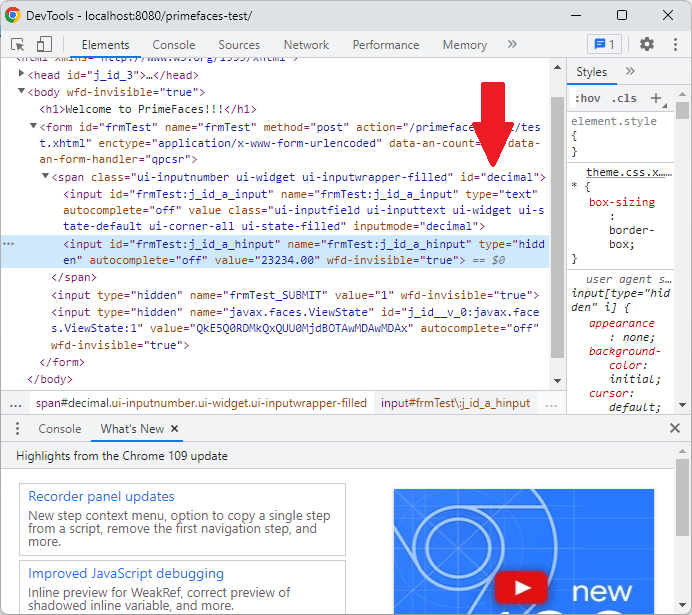The width and height of the screenshot is (692, 615).
Task: Switch to the Console tab in the main toolbar
Action: pos(173,45)
